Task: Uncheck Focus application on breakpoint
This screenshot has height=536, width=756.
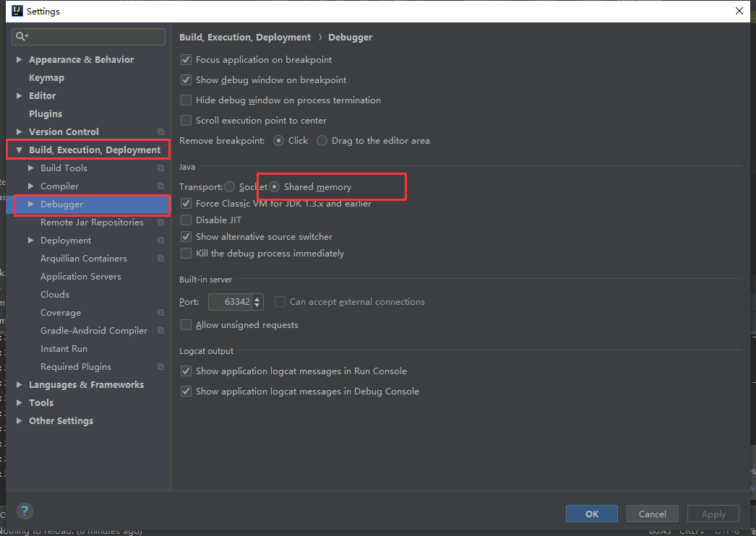Action: point(186,59)
